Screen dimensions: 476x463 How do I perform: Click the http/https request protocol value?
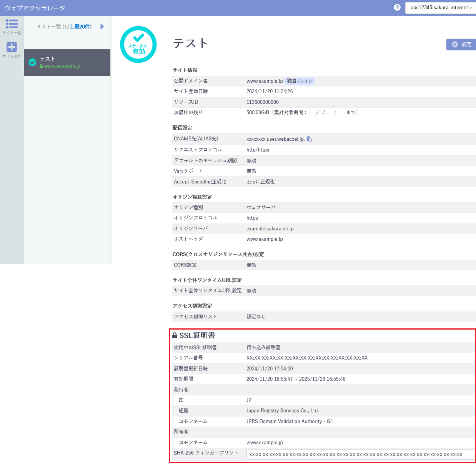tap(258, 150)
